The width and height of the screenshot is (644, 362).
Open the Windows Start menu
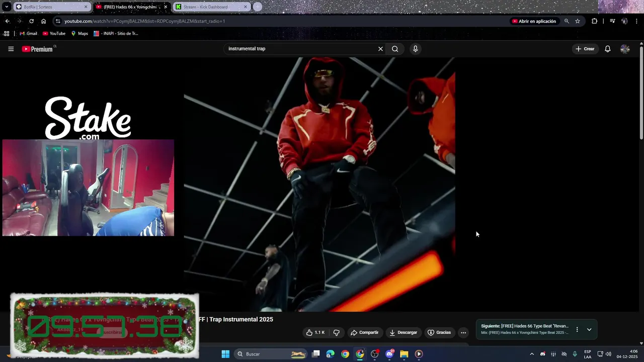tap(225, 354)
